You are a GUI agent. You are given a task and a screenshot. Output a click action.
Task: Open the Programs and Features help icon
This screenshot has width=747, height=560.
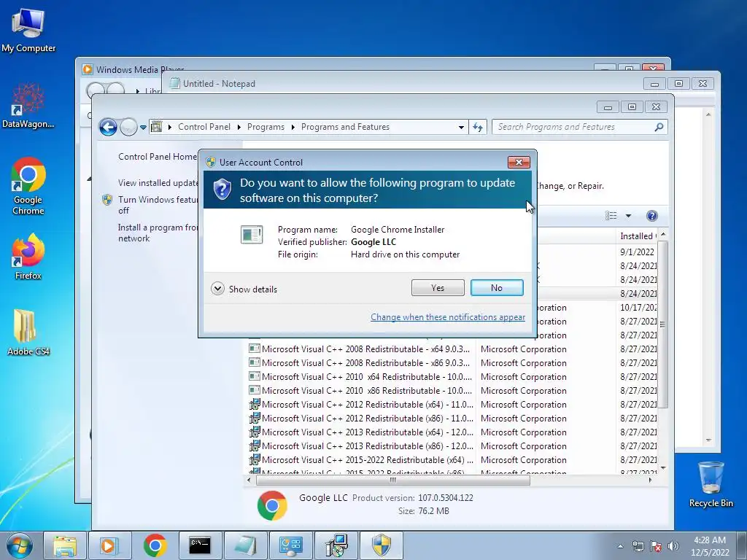pyautogui.click(x=651, y=216)
